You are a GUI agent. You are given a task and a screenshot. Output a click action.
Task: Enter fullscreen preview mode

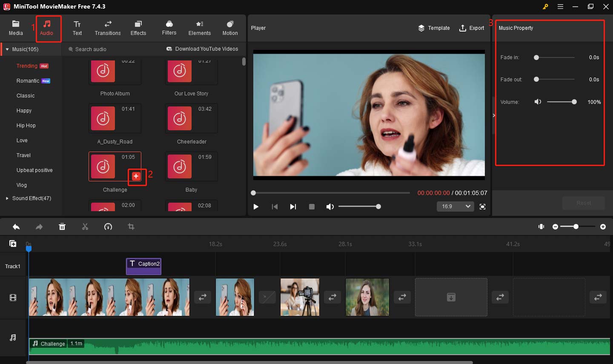click(x=482, y=206)
